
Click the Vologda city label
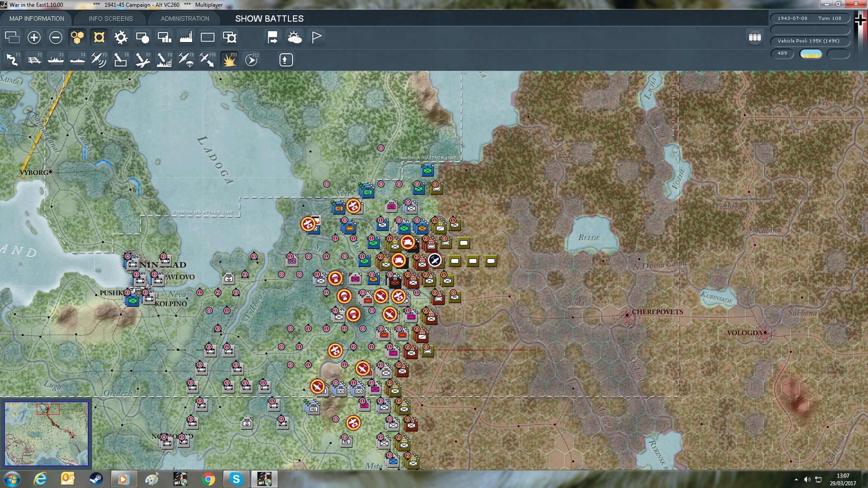(745, 333)
